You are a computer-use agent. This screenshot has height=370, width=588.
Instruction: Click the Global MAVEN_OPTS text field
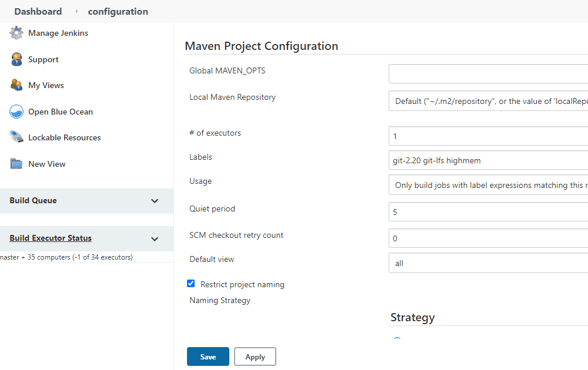488,74
